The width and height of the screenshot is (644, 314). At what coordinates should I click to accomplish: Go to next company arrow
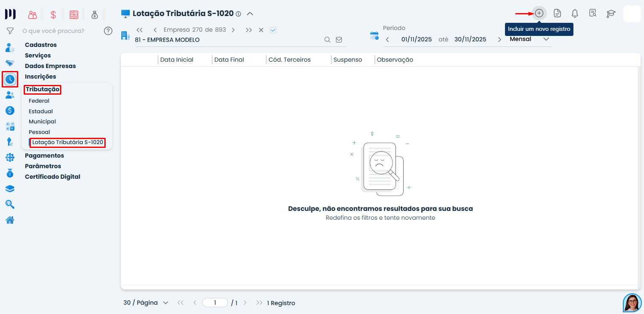[233, 30]
